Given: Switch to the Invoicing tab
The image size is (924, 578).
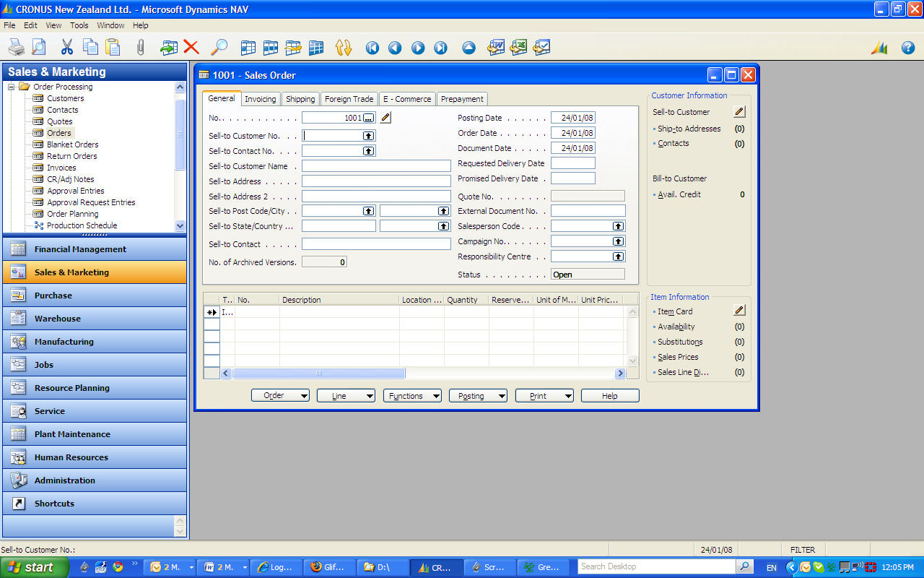Looking at the screenshot, I should pos(260,99).
